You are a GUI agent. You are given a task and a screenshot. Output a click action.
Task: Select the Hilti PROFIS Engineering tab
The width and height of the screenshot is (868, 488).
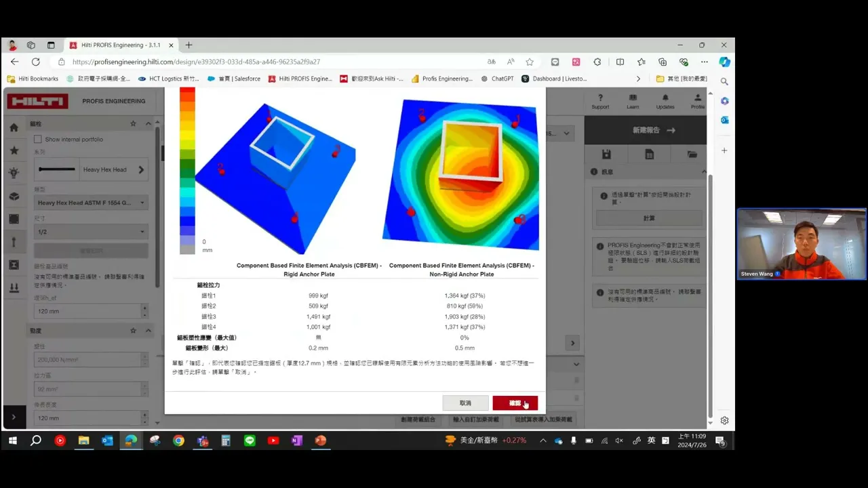[122, 45]
